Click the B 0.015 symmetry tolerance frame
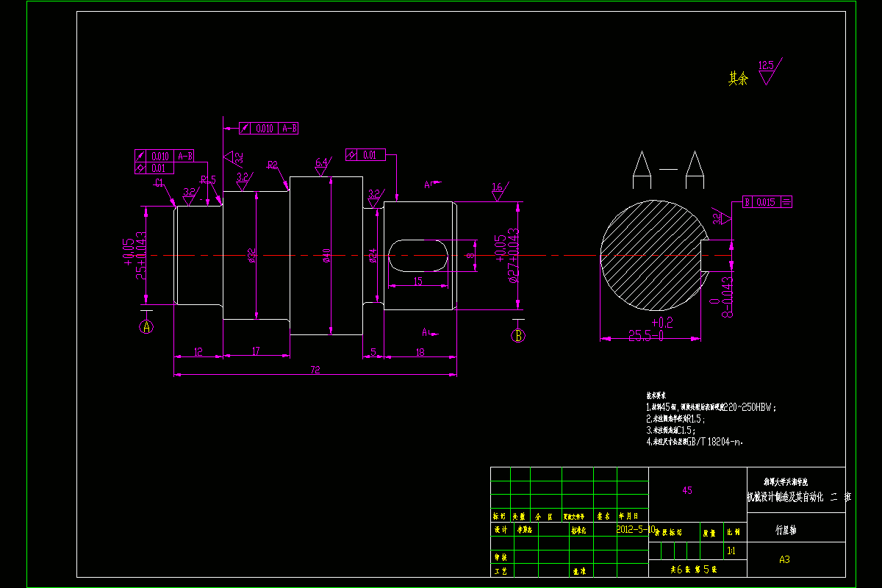882x588 pixels. (x=767, y=201)
